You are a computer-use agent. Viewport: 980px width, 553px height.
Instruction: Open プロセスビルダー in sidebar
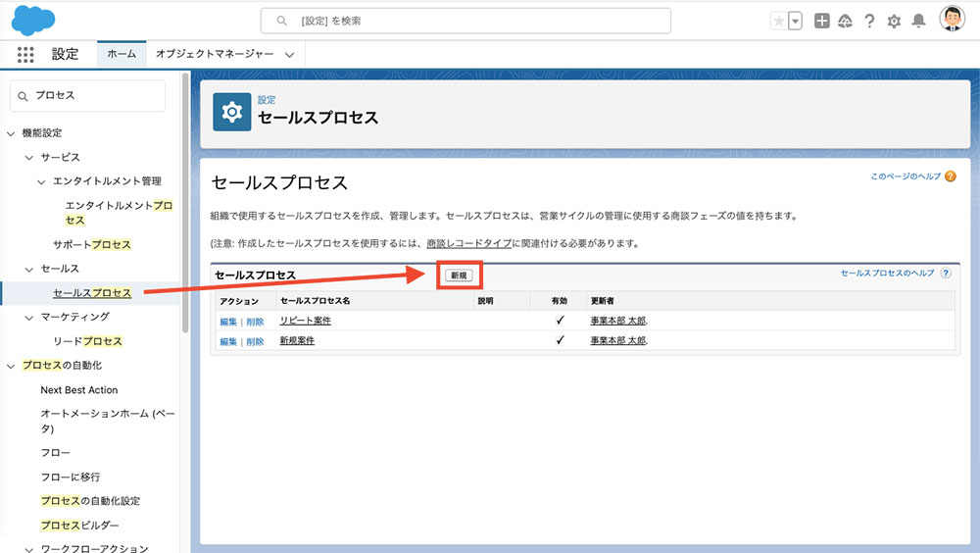coord(79,526)
